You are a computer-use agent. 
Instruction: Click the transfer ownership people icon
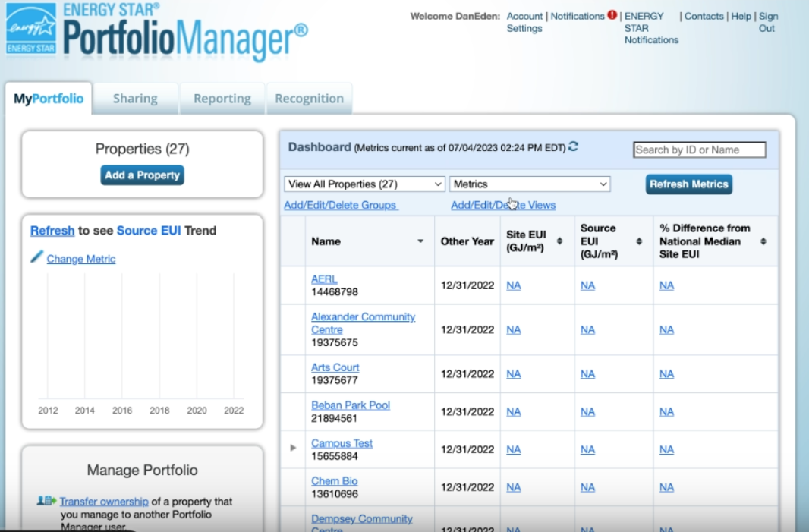pos(46,501)
